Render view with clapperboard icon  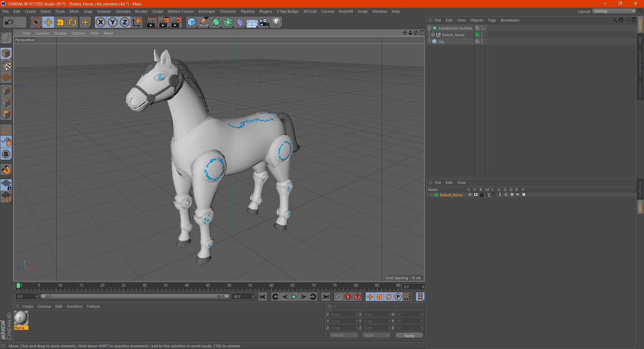152,22
